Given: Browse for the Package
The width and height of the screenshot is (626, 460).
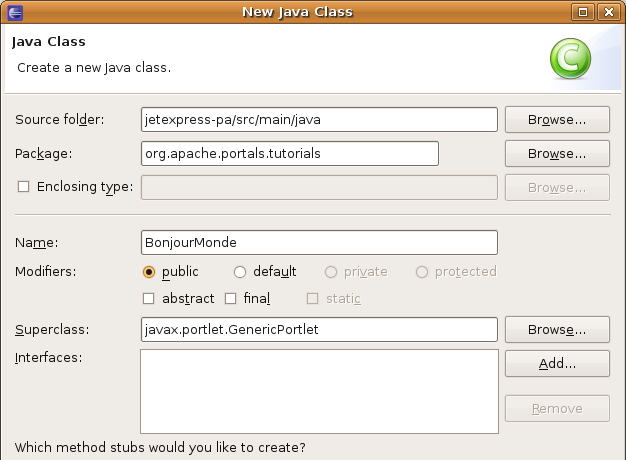Looking at the screenshot, I should (557, 153).
